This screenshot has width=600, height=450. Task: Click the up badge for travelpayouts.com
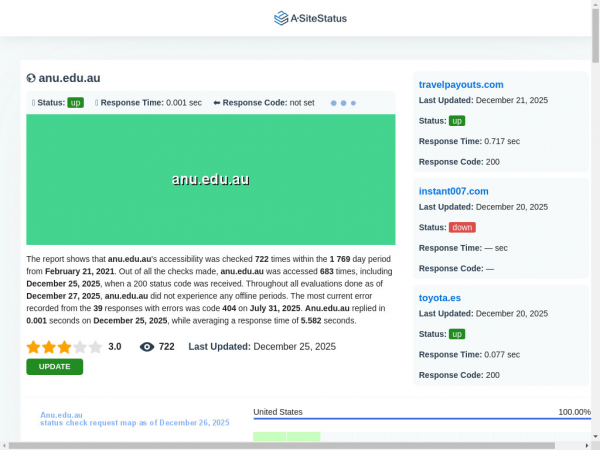click(x=457, y=121)
